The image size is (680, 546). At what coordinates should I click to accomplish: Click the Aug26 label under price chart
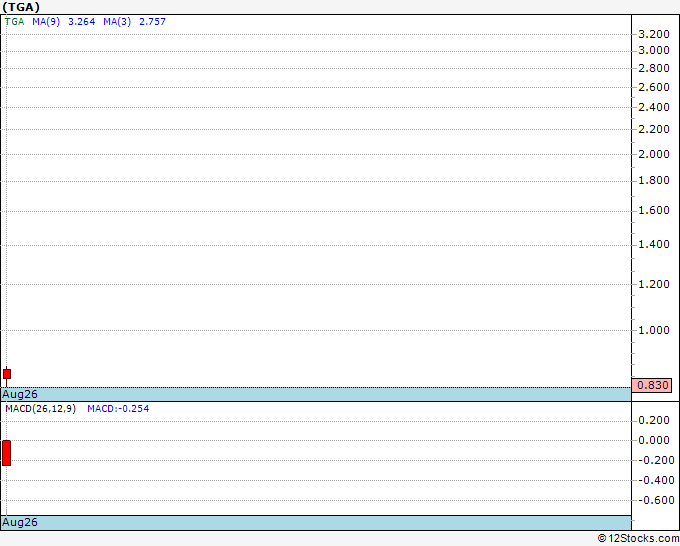20,394
